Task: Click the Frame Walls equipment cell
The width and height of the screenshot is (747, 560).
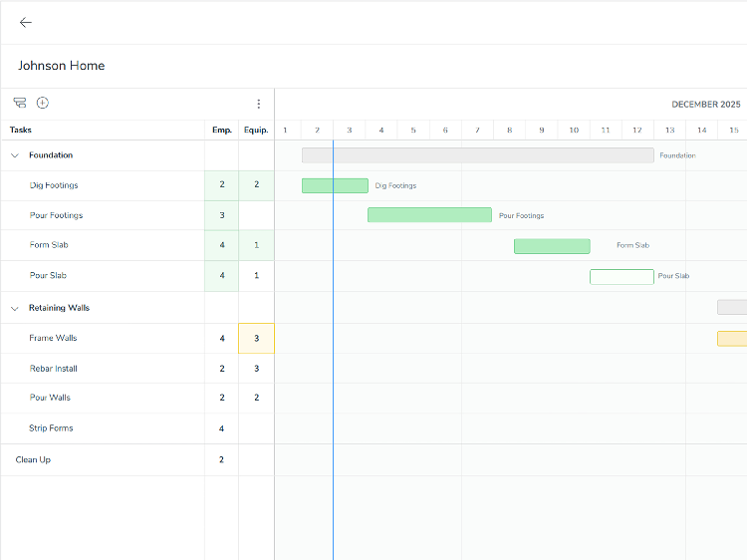Action: click(x=256, y=339)
